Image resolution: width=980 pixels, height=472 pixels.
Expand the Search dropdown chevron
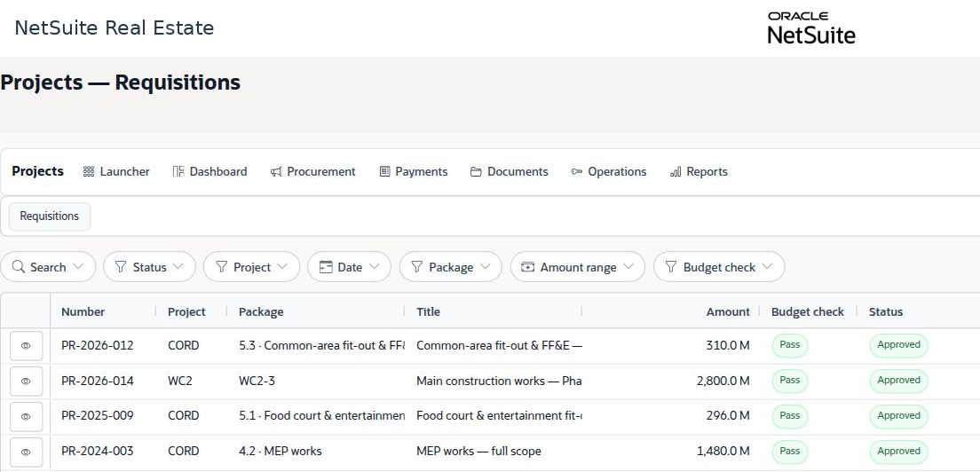pos(78,266)
